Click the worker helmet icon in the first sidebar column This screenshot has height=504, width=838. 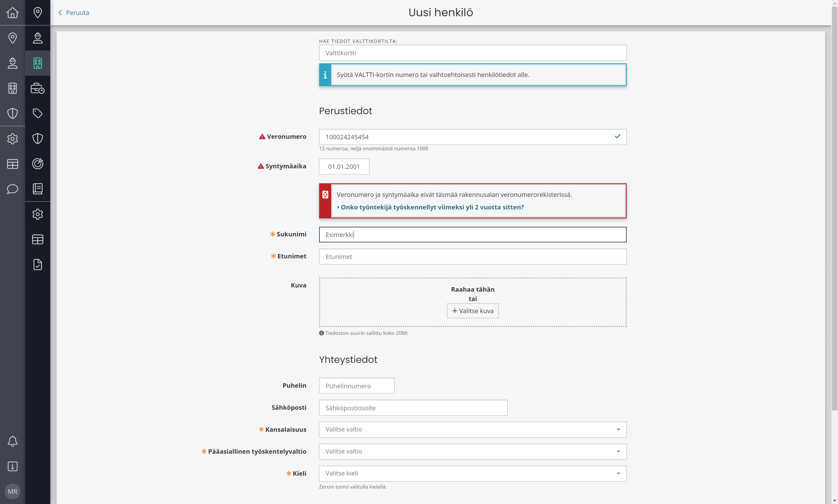click(13, 63)
